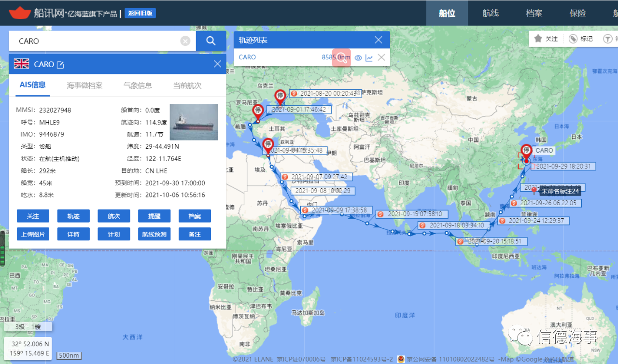Click the 500nm map scale indicator
618x364 pixels.
tap(69, 355)
